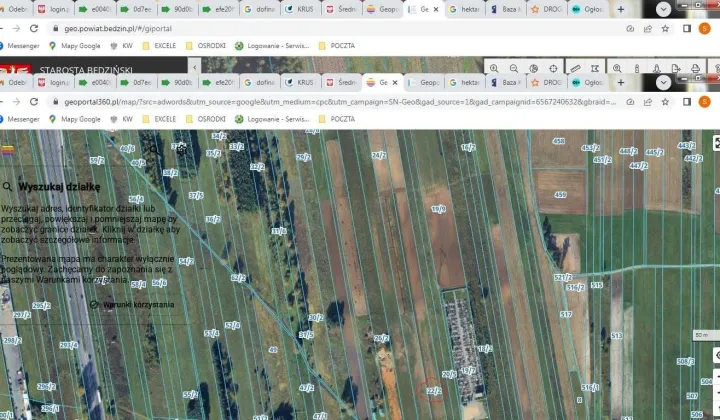Switch to the KRUS tab in the lower tab strip
The image size is (720, 420).
[303, 83]
